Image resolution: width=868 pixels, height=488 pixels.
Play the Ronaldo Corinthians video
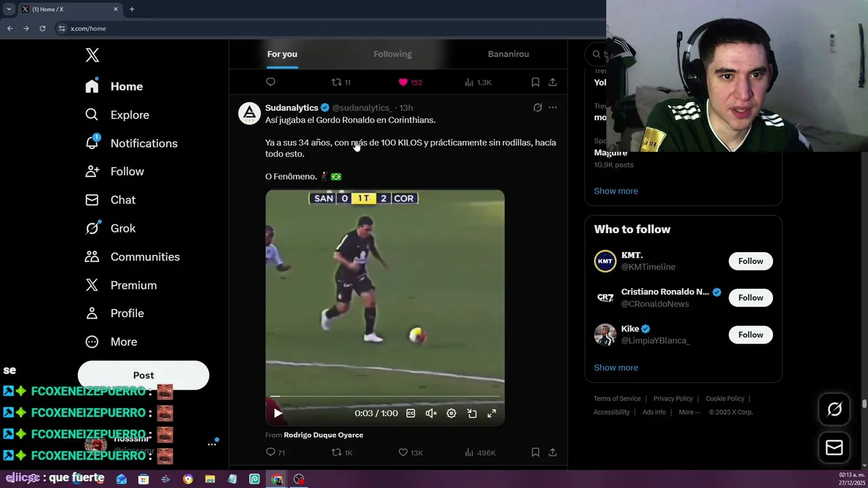(x=278, y=413)
